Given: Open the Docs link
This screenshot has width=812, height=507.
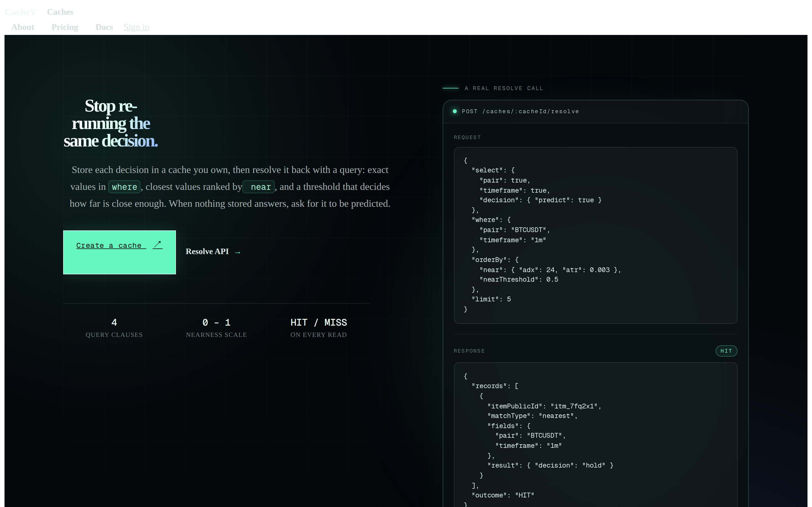Looking at the screenshot, I should coord(104,27).
